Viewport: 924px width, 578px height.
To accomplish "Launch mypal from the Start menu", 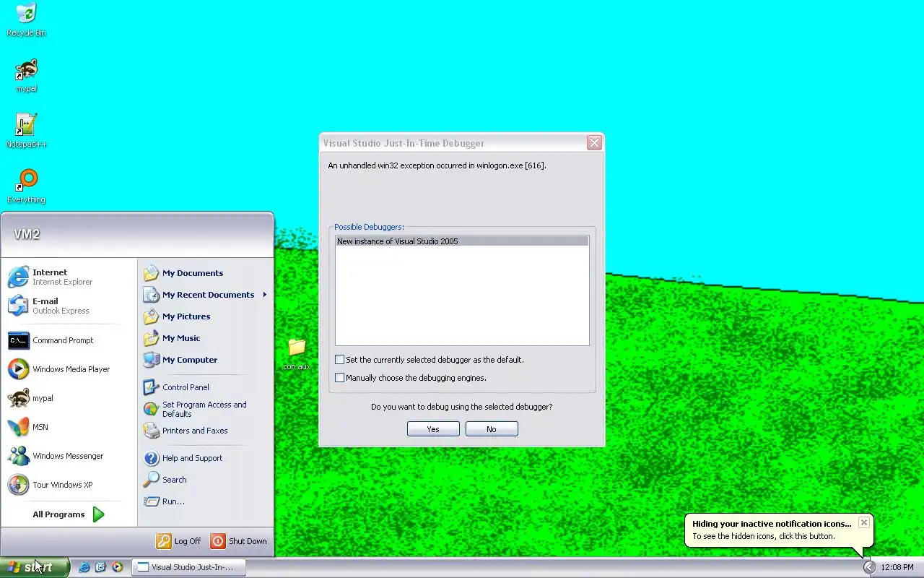I will coord(69,398).
